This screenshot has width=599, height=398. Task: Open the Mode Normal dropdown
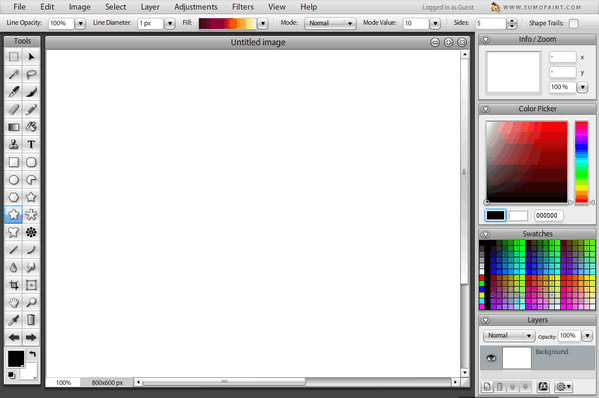coord(330,23)
